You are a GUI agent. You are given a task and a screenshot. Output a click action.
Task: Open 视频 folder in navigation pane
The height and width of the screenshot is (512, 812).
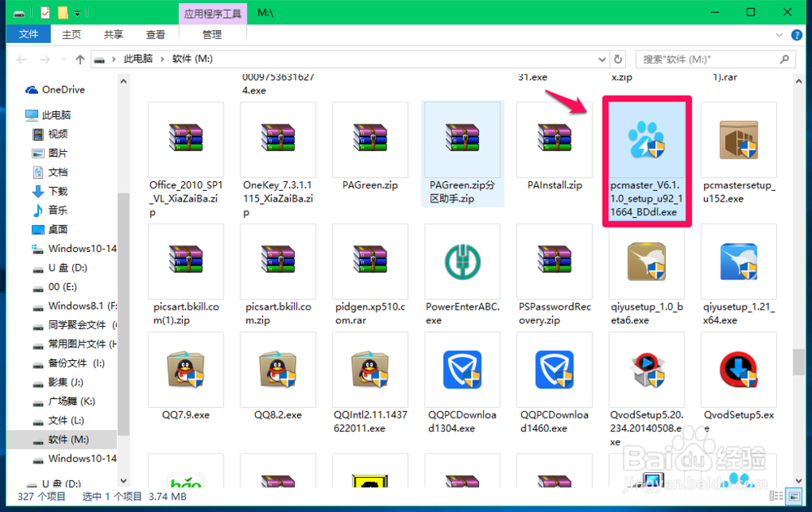click(x=58, y=134)
